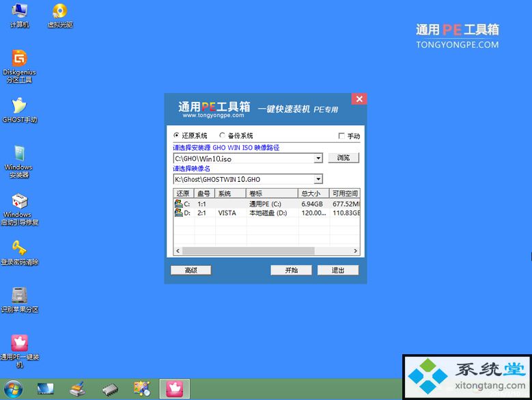Open the 识别苹果分区 disk icon

click(19, 300)
